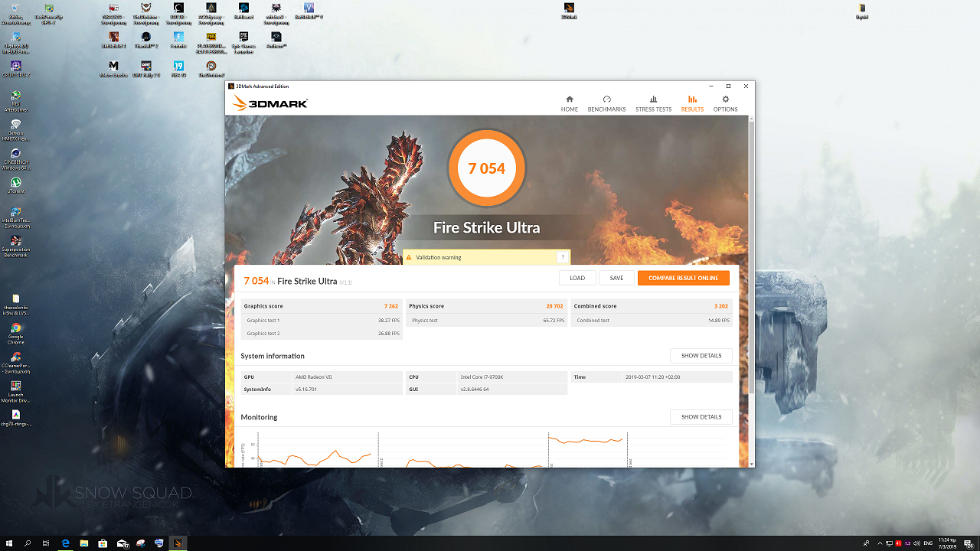
Task: Open Google Chrome desktop shortcut
Action: coord(15,334)
